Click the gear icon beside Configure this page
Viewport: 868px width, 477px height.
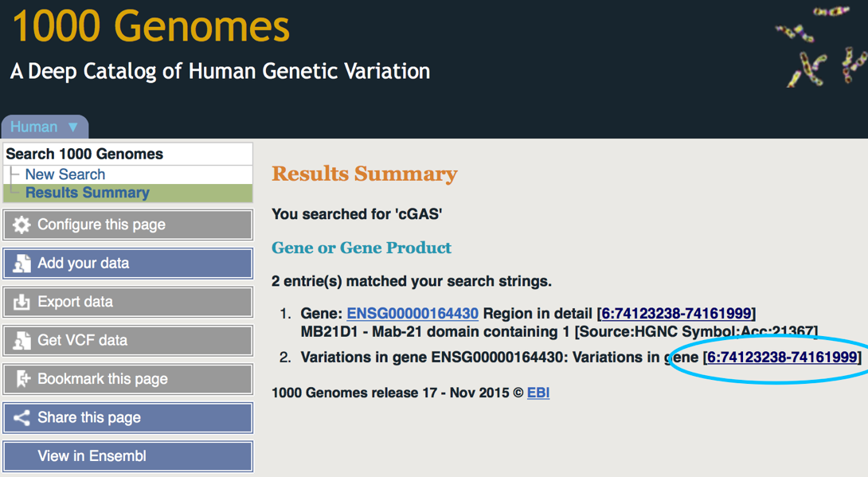[22, 225]
